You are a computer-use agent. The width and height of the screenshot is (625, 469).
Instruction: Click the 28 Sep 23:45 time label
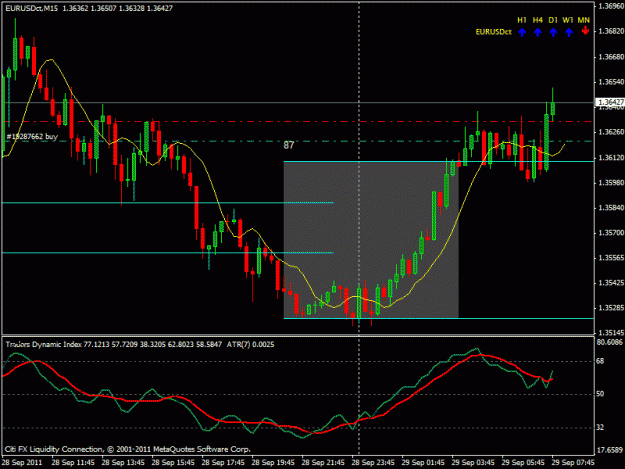click(373, 463)
